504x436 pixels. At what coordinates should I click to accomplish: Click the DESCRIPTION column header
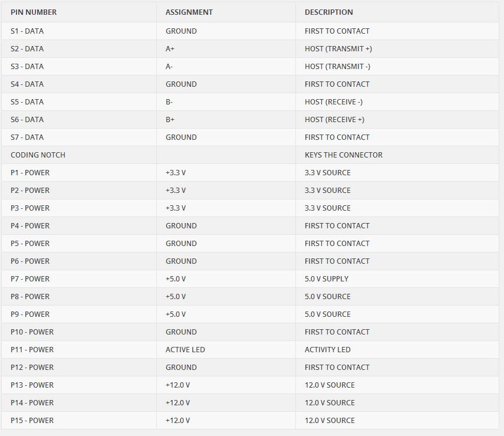(x=328, y=12)
